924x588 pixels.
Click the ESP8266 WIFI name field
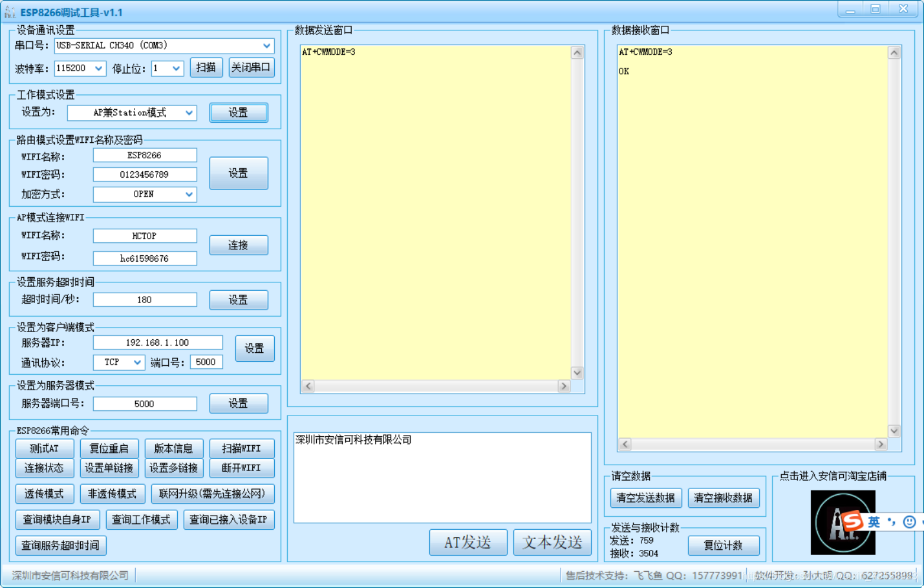pyautogui.click(x=145, y=155)
